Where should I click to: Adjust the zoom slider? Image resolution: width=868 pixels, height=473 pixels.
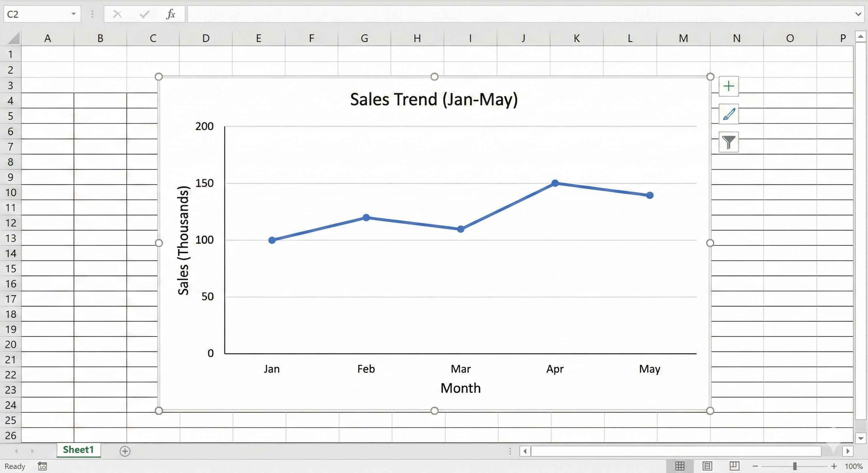click(x=794, y=466)
